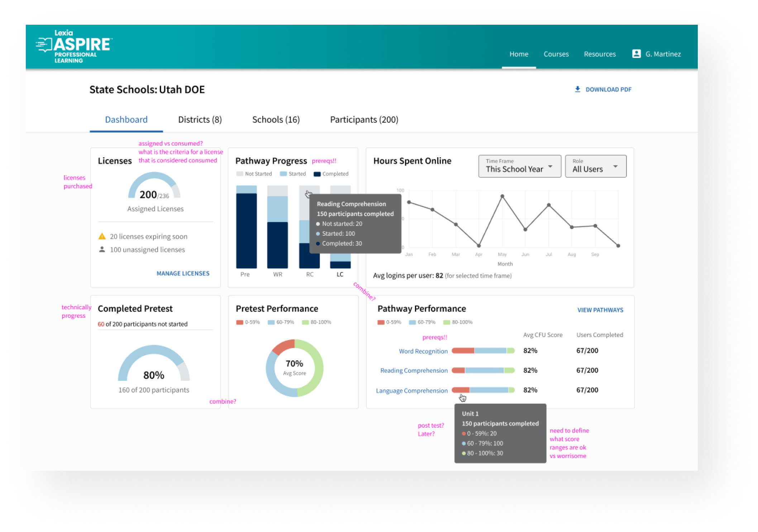Click the Pre bar in Pathway Progress chart
Viewport: 758px width, 532px height.
246,227
